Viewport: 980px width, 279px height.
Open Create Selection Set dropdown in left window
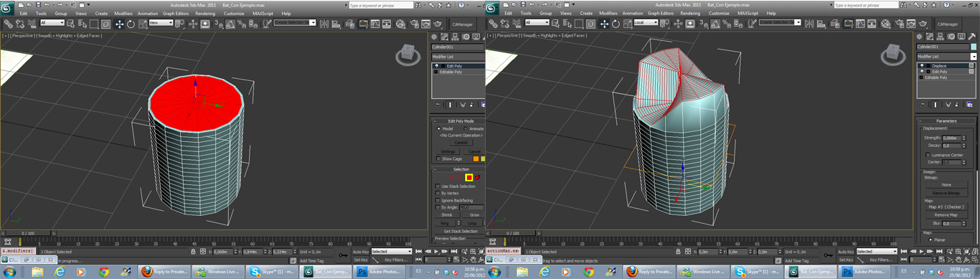tap(295, 23)
